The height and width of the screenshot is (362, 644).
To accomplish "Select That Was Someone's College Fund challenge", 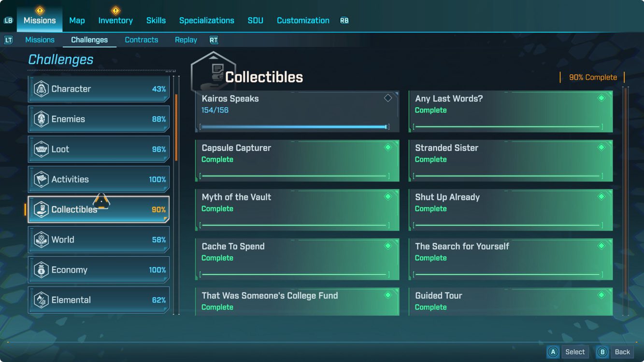I will 297,302.
